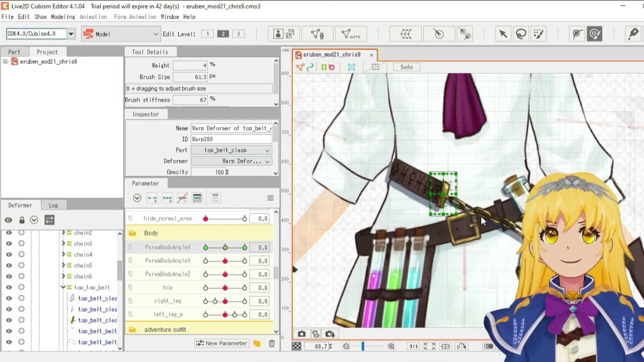Image resolution: width=644 pixels, height=362 pixels.
Task: Open the Parameter panel circled arrow dropdown
Action: point(137,198)
